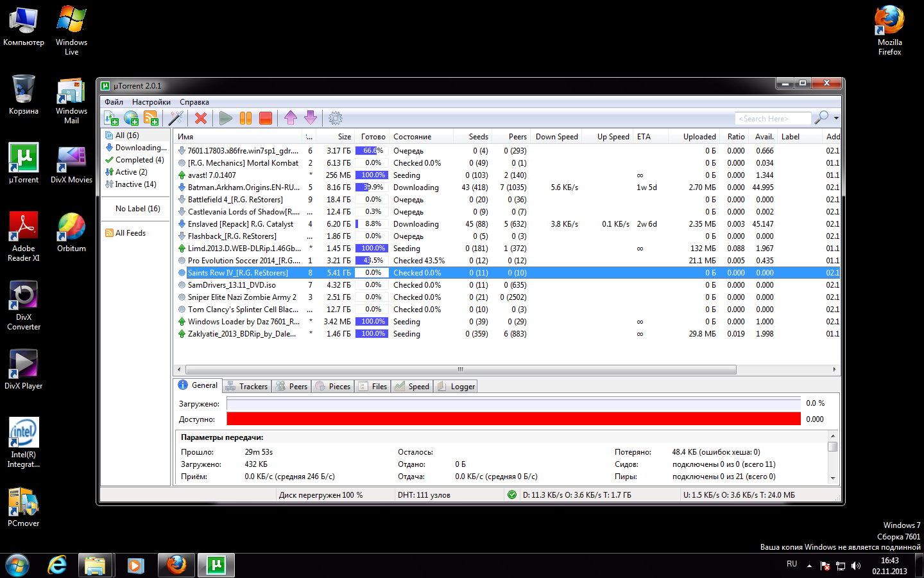Launch Internet Explorer from taskbar
924x578 pixels.
(57, 565)
